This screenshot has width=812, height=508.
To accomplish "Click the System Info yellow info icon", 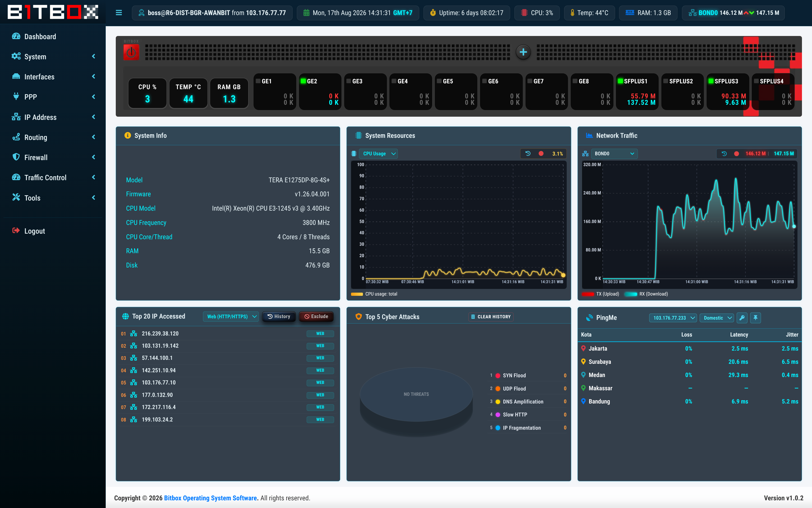I will click(127, 135).
